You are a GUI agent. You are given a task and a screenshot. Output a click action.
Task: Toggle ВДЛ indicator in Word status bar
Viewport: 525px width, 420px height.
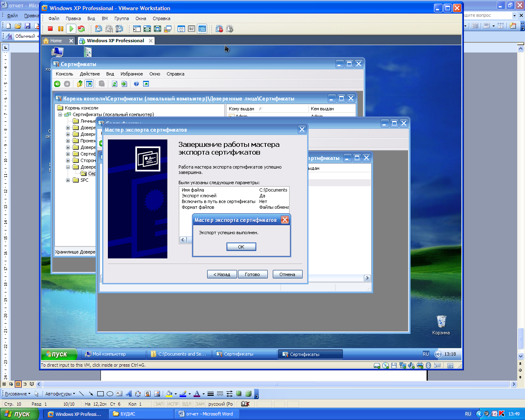(187, 404)
